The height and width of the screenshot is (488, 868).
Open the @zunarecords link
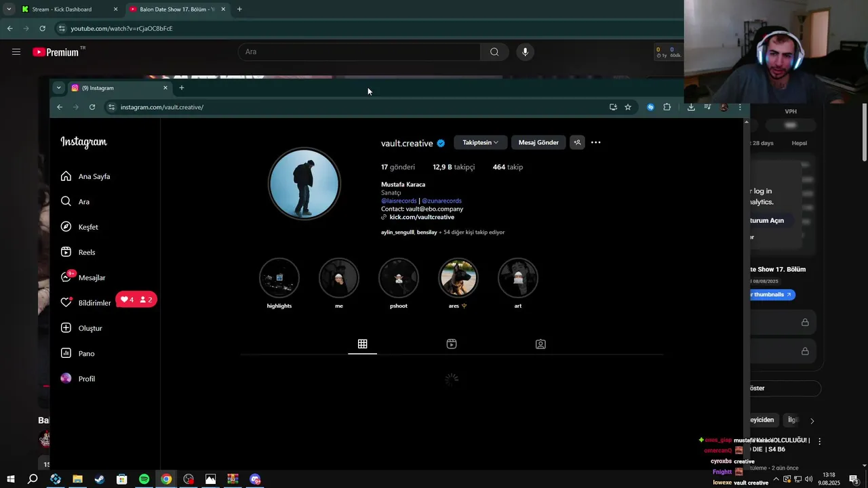pyautogui.click(x=441, y=201)
